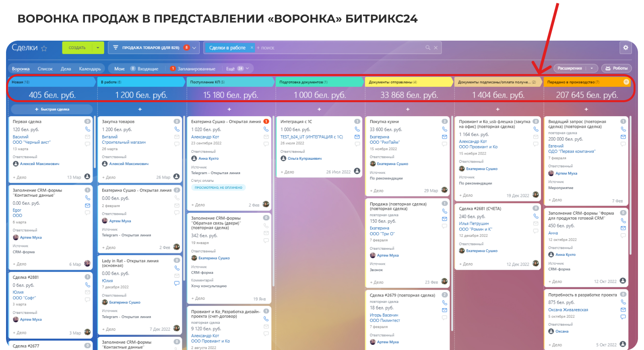
Task: Add deal with plus under 'Подготовка документов' column
Action: [319, 109]
